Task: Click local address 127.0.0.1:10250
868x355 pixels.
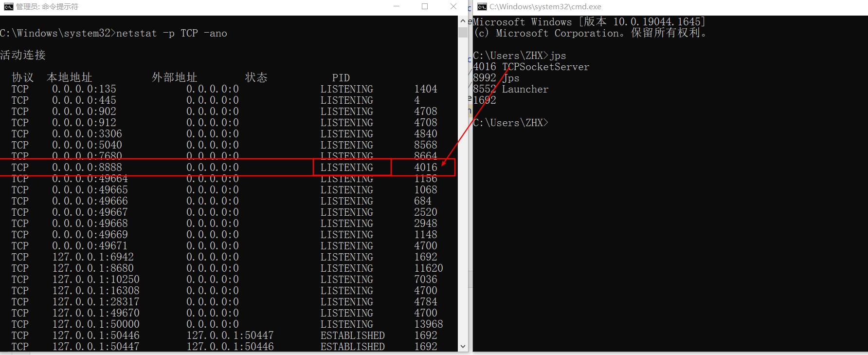Action: [96, 280]
